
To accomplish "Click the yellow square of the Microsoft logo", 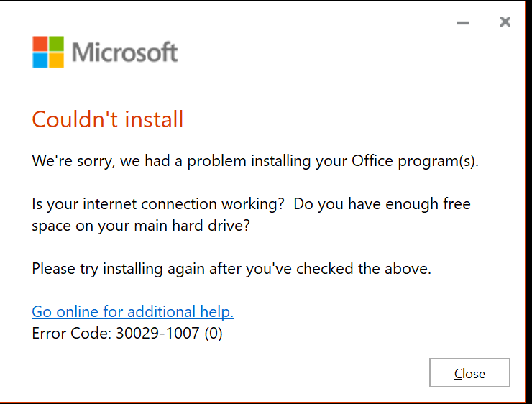I will [x=55, y=60].
